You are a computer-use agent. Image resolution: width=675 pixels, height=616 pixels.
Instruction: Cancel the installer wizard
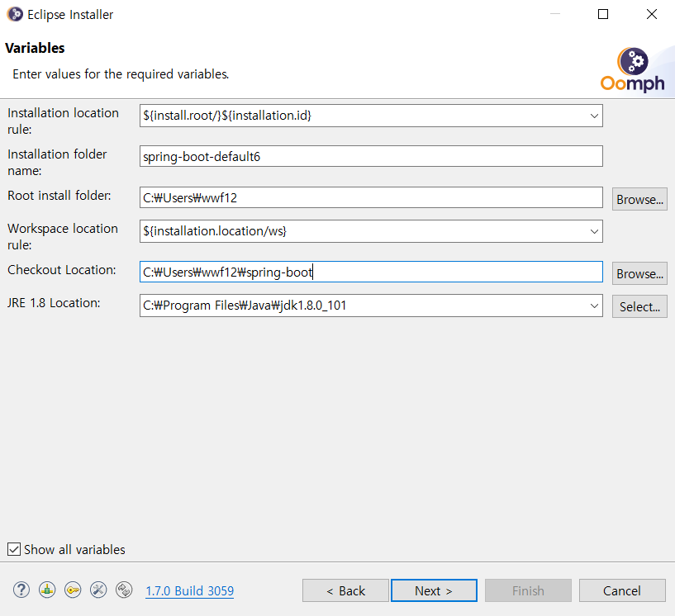(x=622, y=590)
